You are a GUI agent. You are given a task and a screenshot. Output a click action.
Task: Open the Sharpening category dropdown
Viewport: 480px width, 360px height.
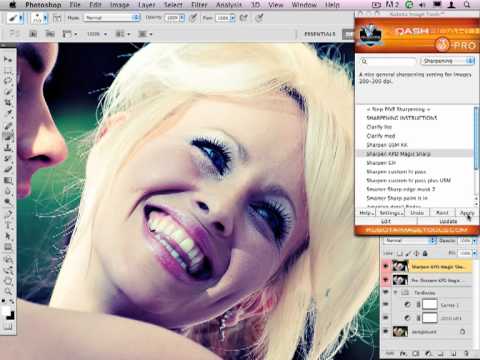(447, 61)
